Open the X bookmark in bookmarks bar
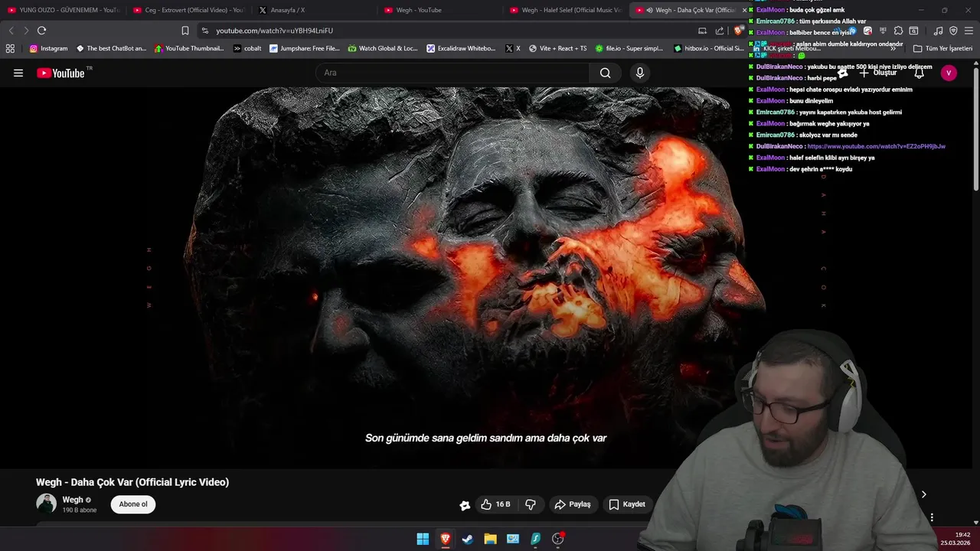980x551 pixels. [513, 48]
